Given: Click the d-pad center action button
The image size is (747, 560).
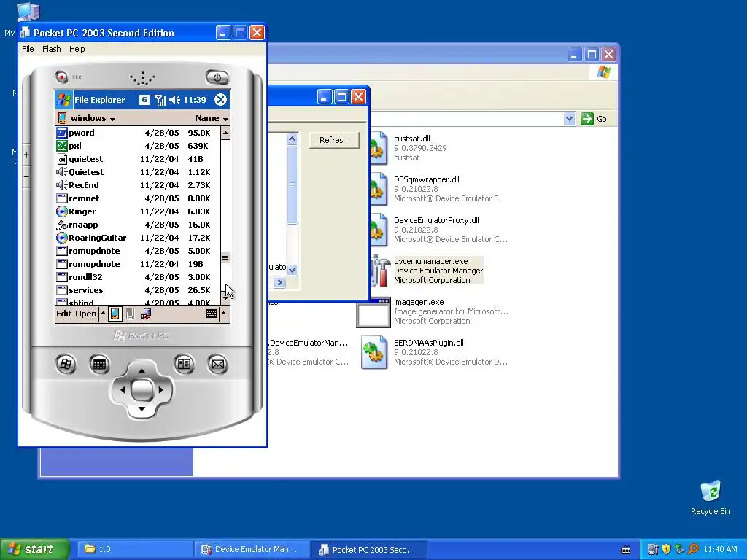Looking at the screenshot, I should coord(142,390).
